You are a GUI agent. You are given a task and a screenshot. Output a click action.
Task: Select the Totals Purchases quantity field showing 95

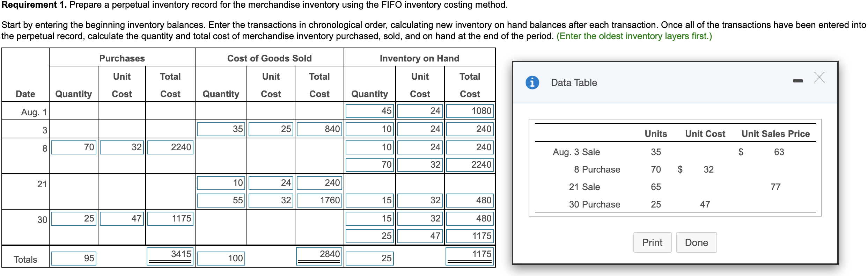73,258
